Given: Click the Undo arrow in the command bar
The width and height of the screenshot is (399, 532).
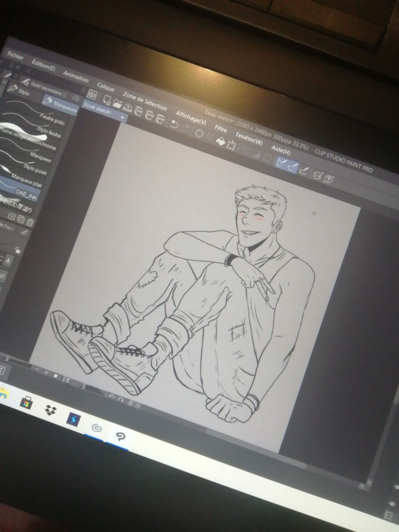Looking at the screenshot, I should coord(175,123).
